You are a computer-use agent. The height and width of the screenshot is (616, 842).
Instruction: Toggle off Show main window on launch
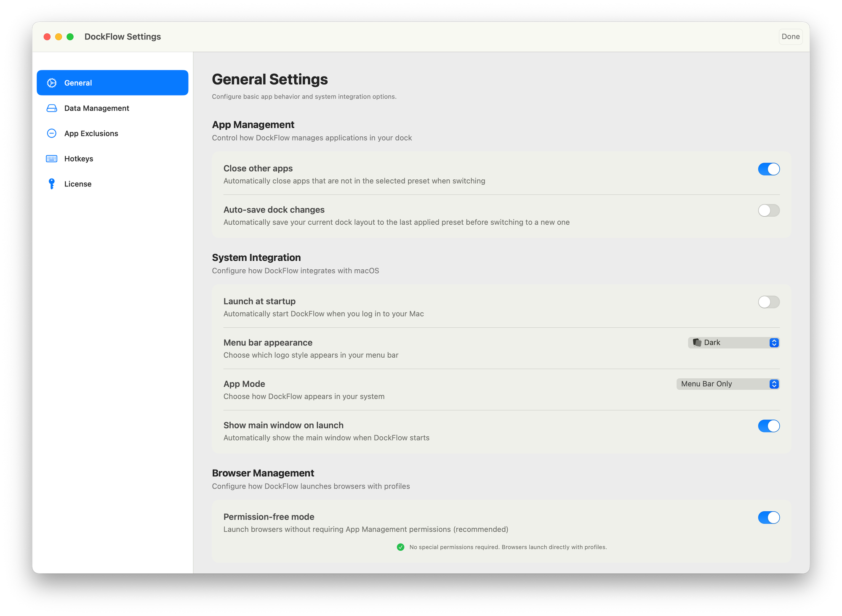[769, 426]
